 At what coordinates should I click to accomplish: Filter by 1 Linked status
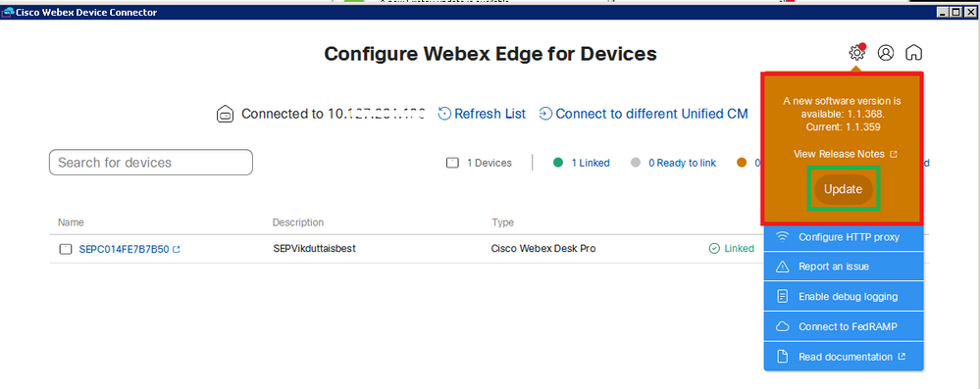(582, 163)
